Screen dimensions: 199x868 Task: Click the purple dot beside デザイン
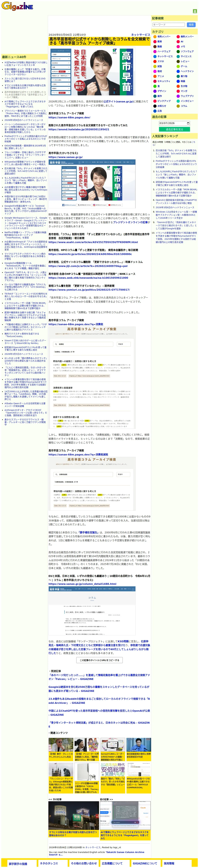pyautogui.click(x=155, y=91)
